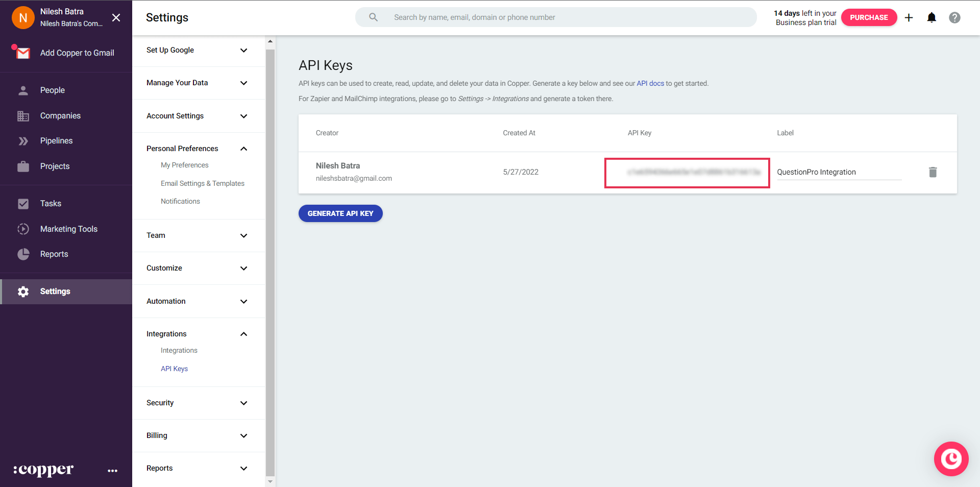Open the three-dots more menu by Copper logo

(113, 471)
